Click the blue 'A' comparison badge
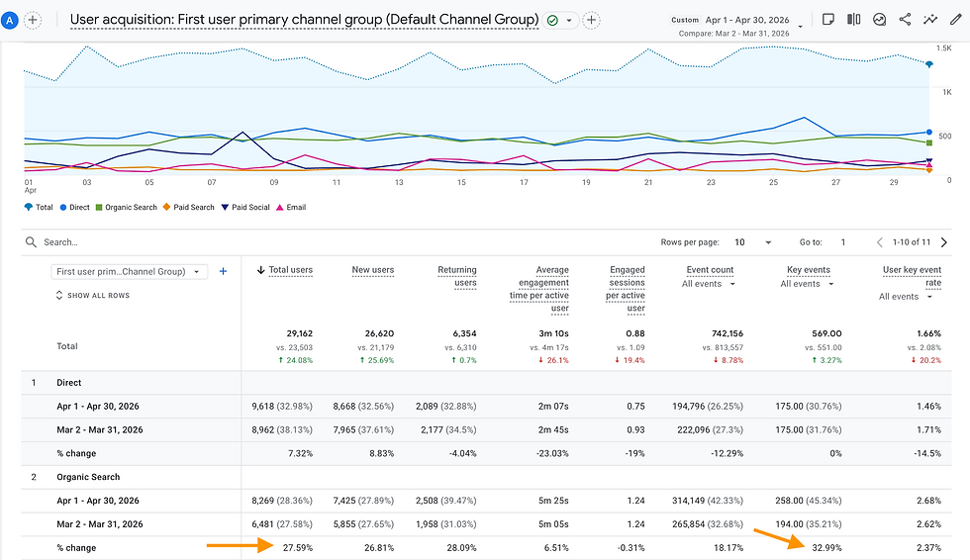The image size is (970, 560). [9, 21]
